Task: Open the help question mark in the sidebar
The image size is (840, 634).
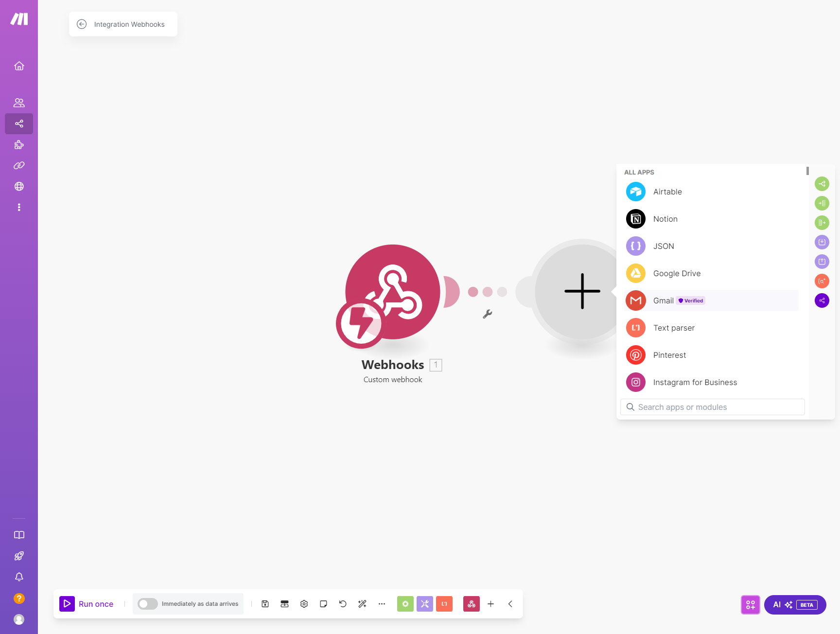Action: [x=19, y=598]
